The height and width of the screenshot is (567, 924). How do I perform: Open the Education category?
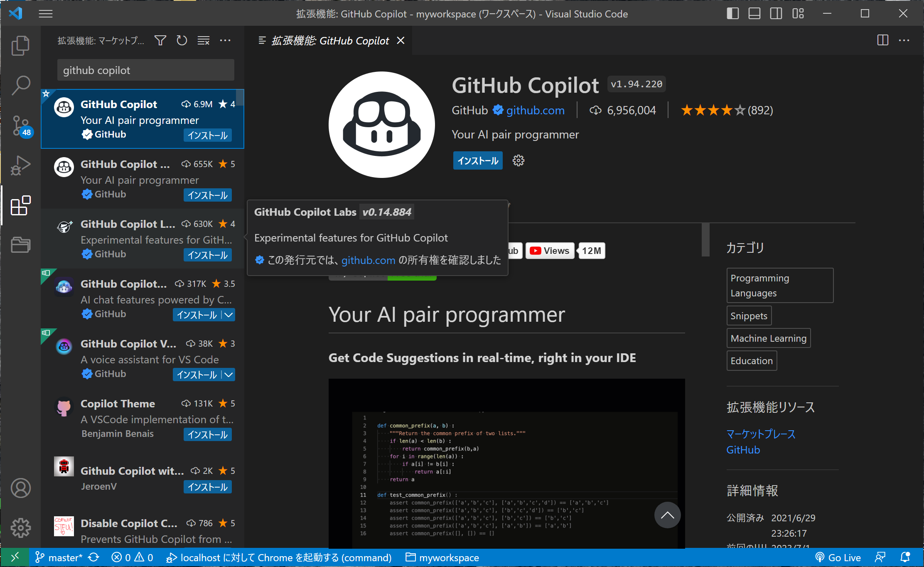[752, 361]
